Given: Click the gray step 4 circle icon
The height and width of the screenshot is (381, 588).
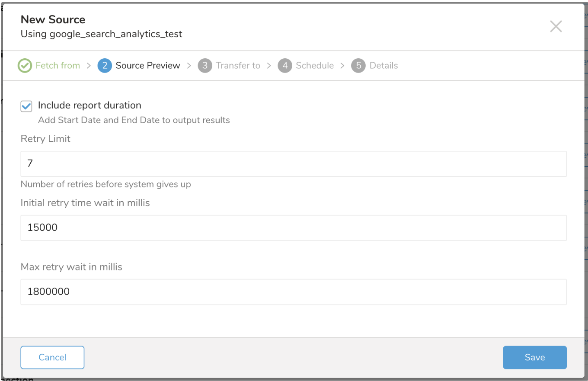Looking at the screenshot, I should [285, 66].
